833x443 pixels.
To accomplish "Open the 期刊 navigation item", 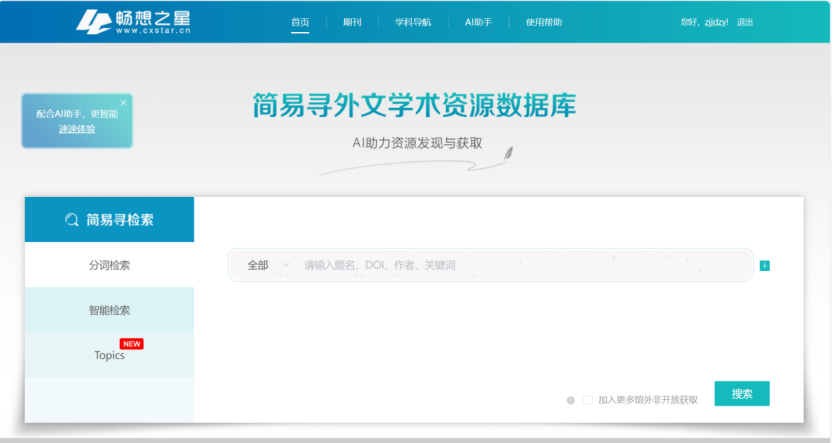I will click(352, 22).
